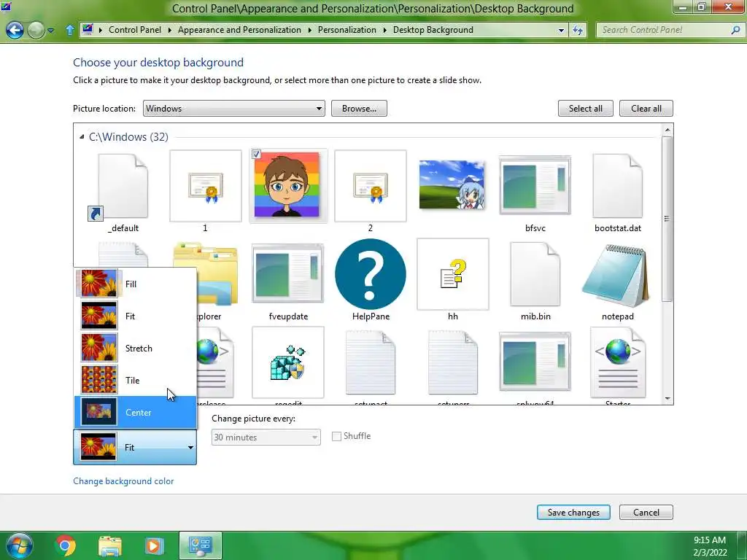Choose Tile picture position option
The height and width of the screenshot is (560, 747).
click(135, 380)
